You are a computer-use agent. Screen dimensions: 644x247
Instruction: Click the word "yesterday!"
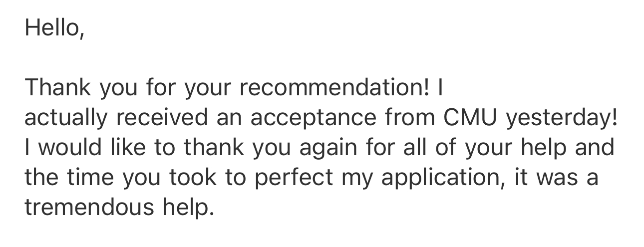click(562, 118)
